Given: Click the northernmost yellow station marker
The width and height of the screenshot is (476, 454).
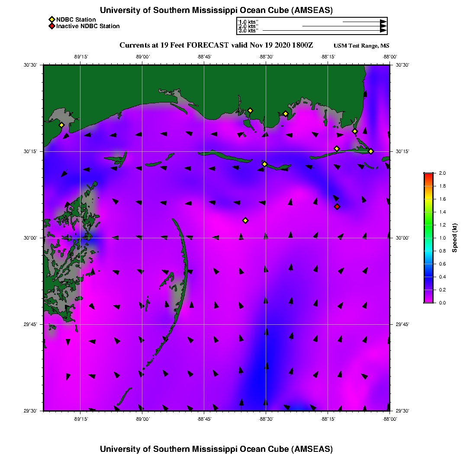Looking at the screenshot, I should (x=250, y=111).
